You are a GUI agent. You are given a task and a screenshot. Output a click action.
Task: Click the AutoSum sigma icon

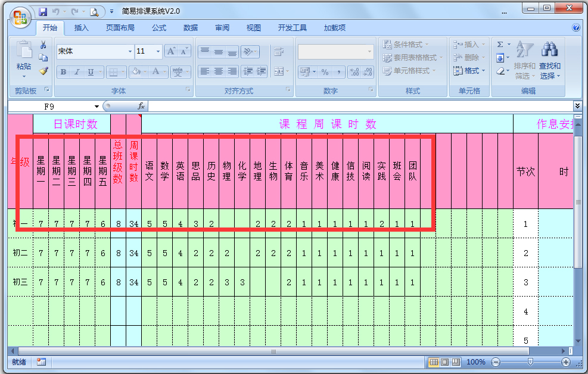click(x=500, y=45)
